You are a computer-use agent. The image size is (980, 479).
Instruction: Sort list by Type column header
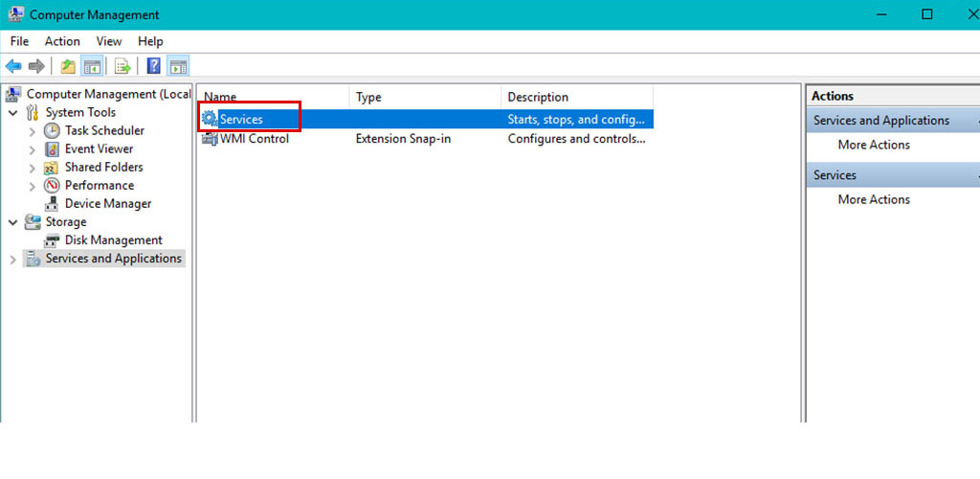click(425, 97)
